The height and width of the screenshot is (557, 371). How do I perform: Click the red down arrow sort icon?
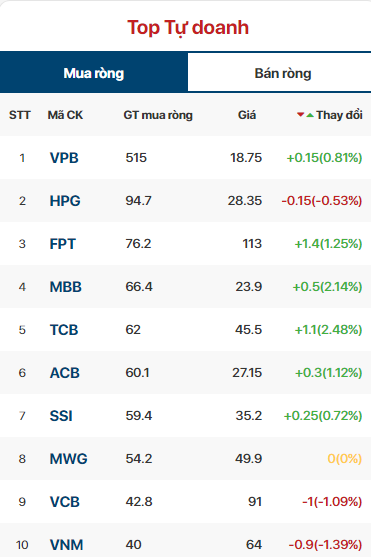[x=301, y=114]
